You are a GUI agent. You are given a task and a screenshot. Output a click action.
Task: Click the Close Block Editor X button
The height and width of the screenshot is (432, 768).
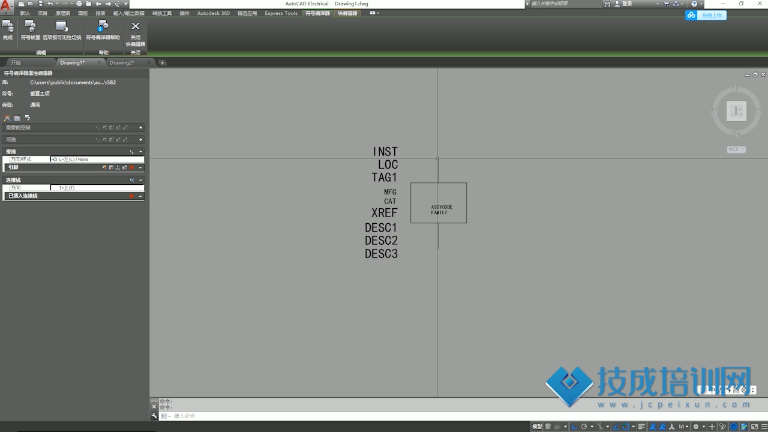coord(135,32)
